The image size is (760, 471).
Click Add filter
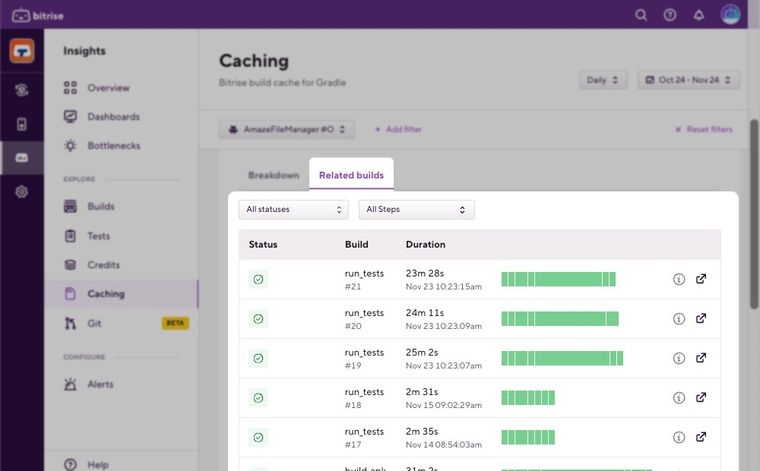pos(398,129)
